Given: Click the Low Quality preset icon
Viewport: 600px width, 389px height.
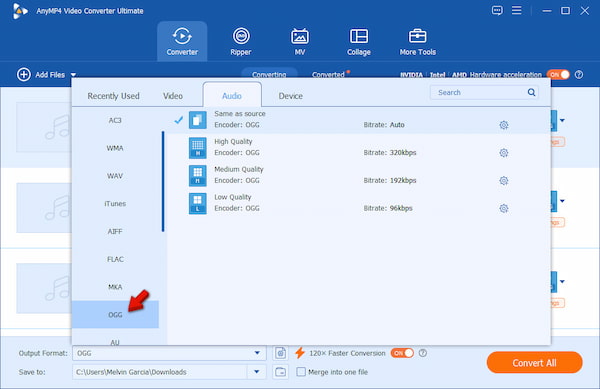Looking at the screenshot, I should pyautogui.click(x=197, y=203).
